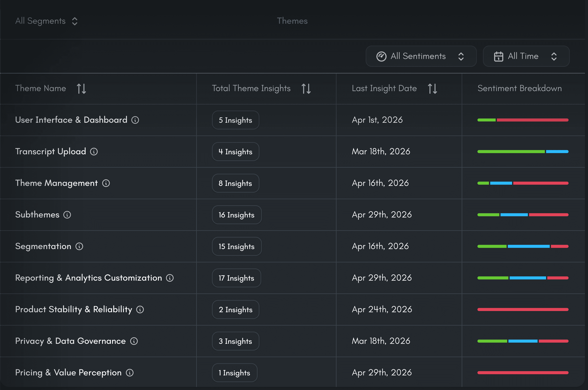Open the Theme Management theme
Viewport: 588px width, 390px height.
[x=57, y=183]
